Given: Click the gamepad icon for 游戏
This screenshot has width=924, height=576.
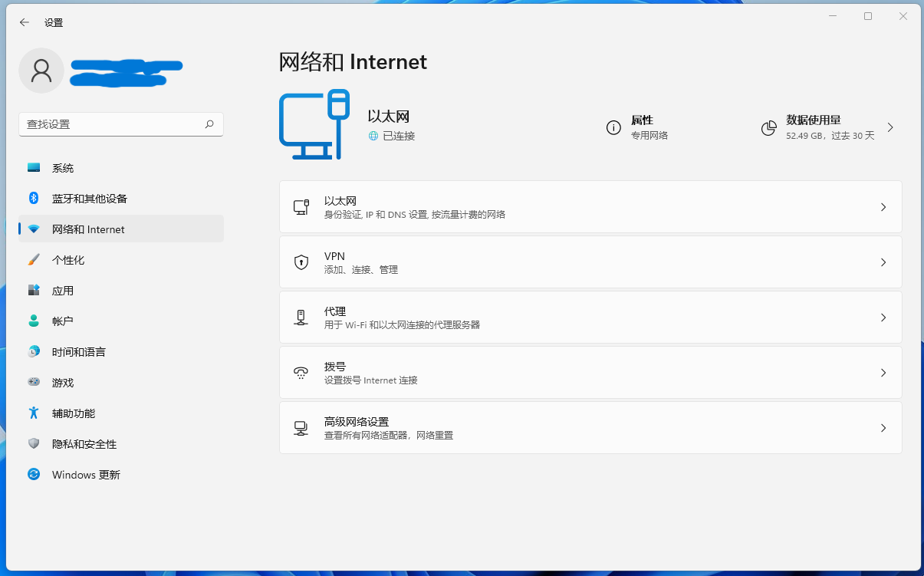Looking at the screenshot, I should coord(34,382).
